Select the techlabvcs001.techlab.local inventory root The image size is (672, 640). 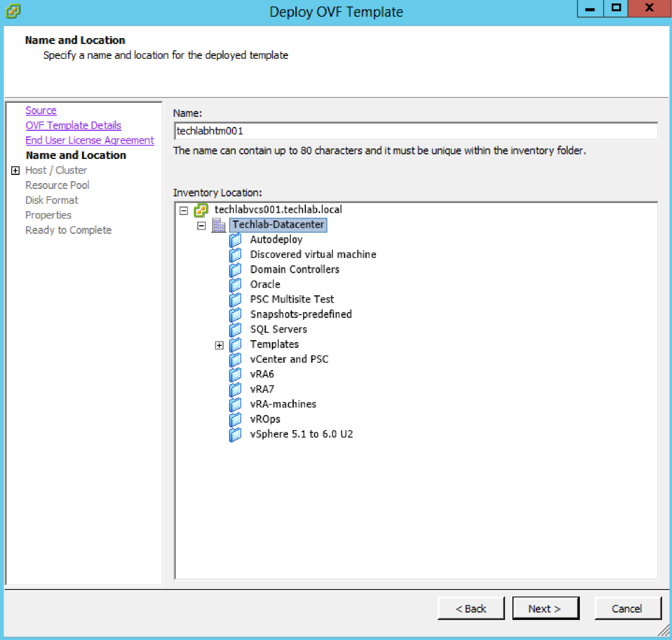coord(278,210)
